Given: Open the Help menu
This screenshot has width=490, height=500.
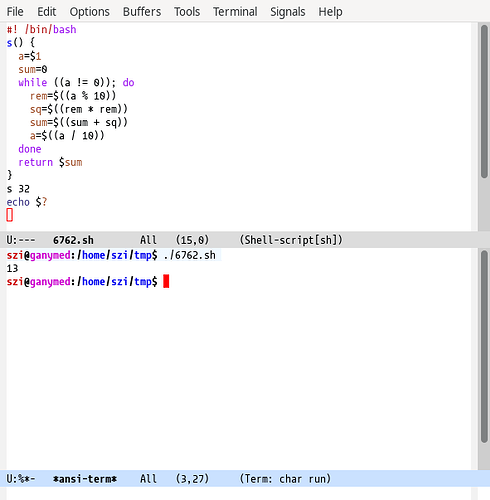Looking at the screenshot, I should (x=330, y=12).
